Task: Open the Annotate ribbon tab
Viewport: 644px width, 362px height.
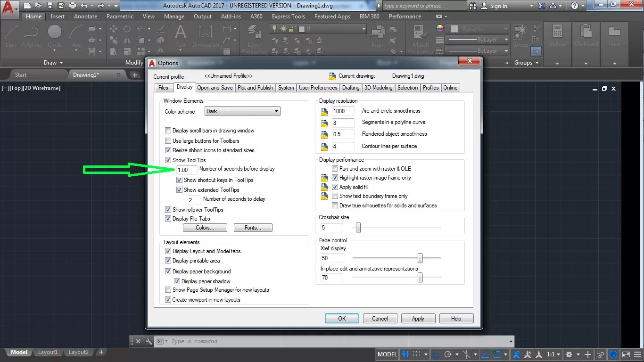Action: tap(85, 16)
